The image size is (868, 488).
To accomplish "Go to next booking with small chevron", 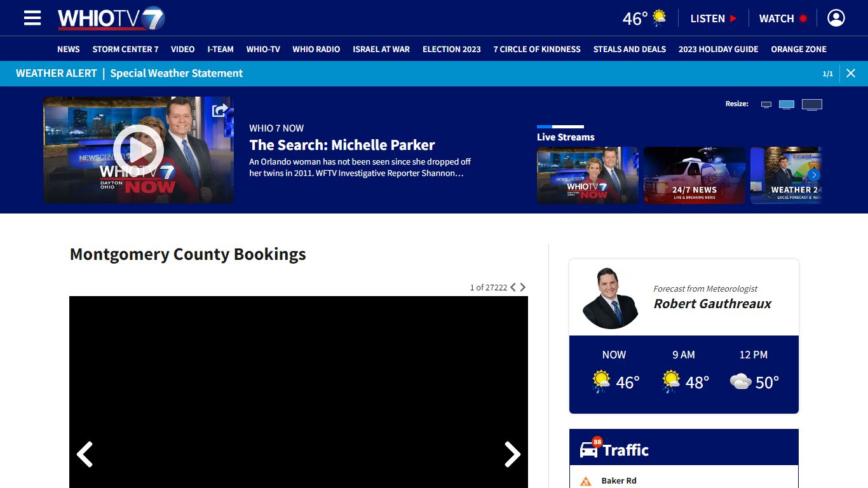I will tap(523, 287).
